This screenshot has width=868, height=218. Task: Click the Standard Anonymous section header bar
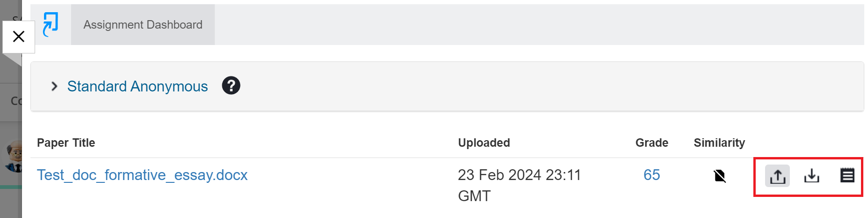515,86
